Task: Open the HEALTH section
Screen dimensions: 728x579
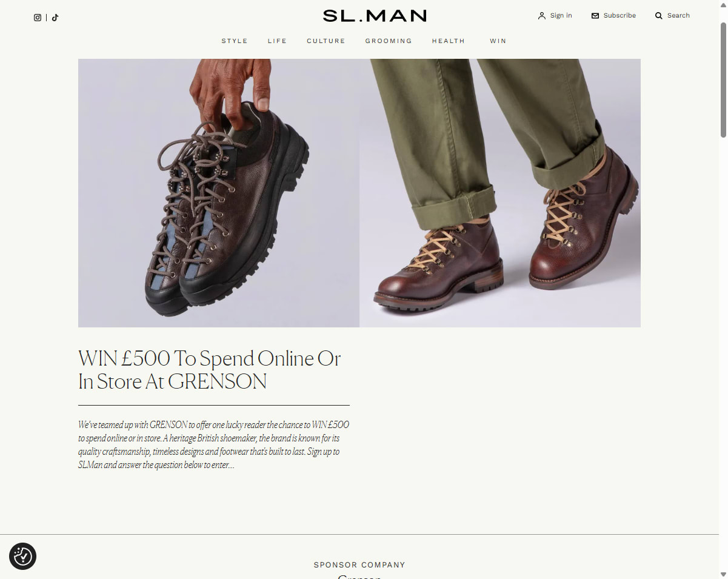Action: coord(449,41)
